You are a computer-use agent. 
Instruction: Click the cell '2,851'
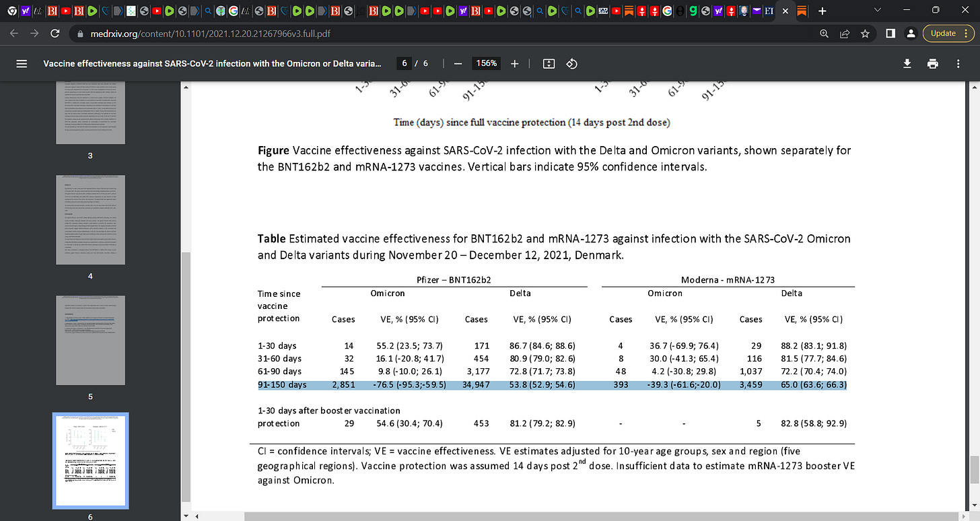click(343, 385)
